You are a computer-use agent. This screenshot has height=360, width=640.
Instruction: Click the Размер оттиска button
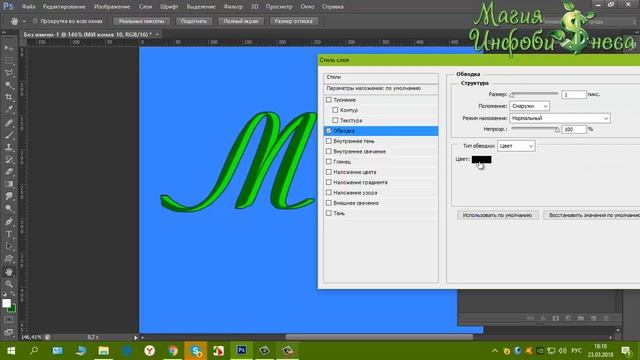(x=293, y=21)
